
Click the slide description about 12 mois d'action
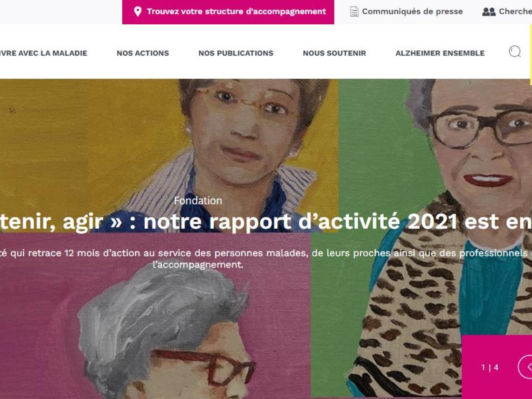266,259
